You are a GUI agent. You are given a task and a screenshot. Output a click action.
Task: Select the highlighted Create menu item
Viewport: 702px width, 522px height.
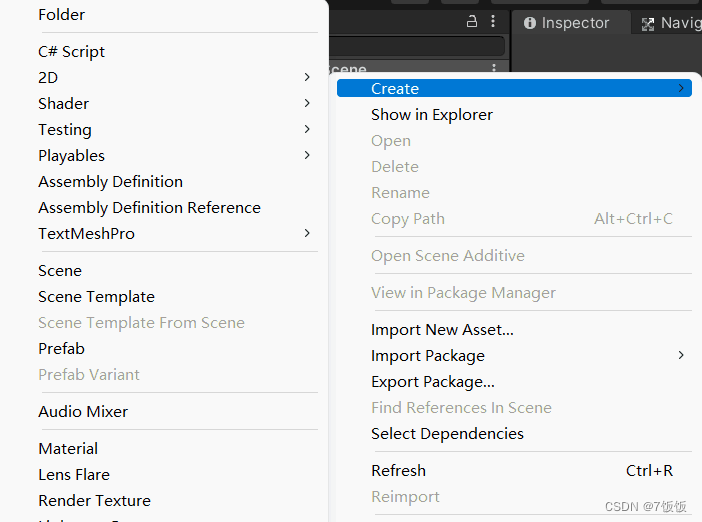coord(514,88)
